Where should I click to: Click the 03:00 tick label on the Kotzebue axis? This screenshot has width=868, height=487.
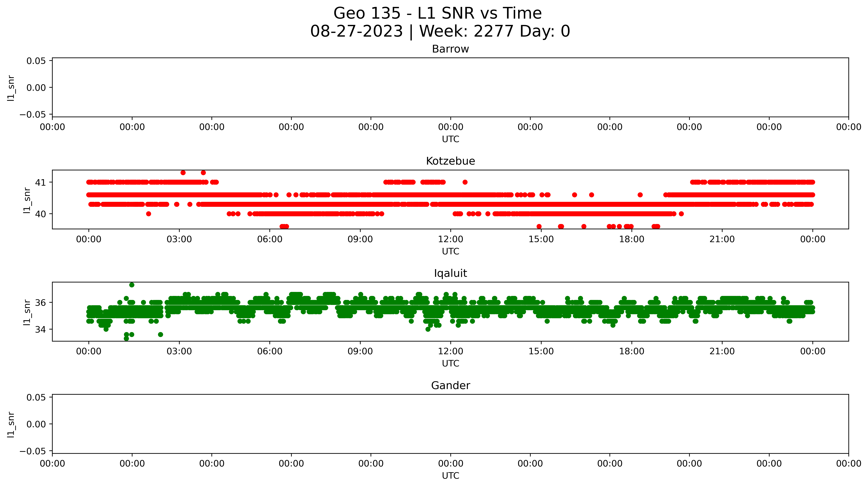(179, 239)
